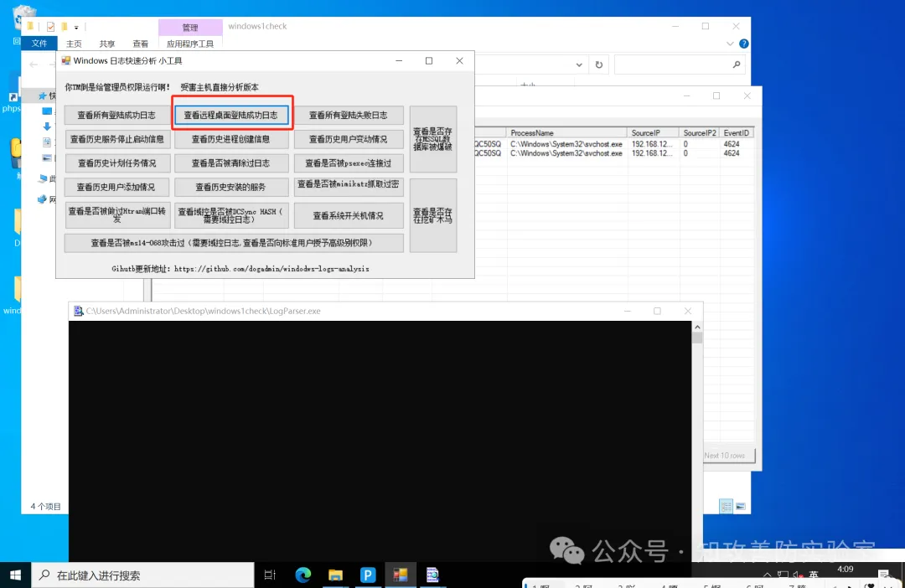Select the 管理 contextual tab
This screenshot has width=905, height=588.
click(x=190, y=27)
